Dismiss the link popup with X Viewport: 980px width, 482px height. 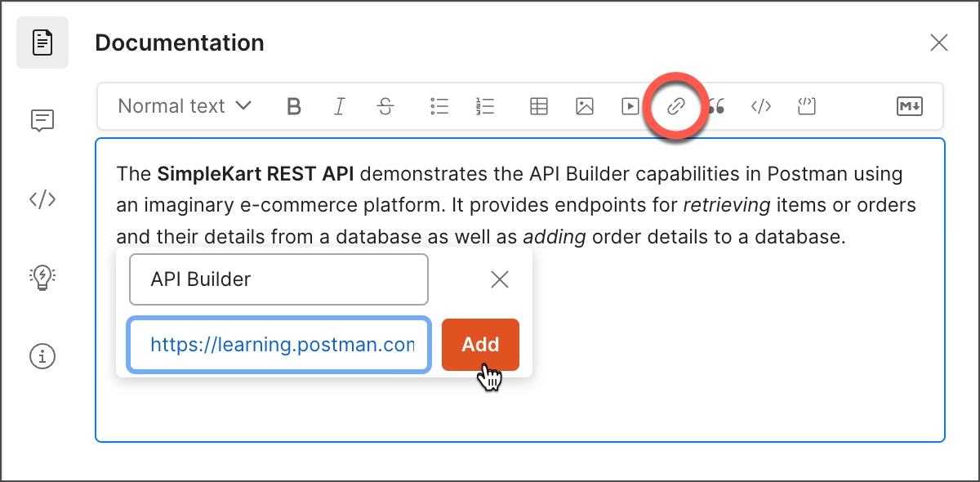point(500,279)
